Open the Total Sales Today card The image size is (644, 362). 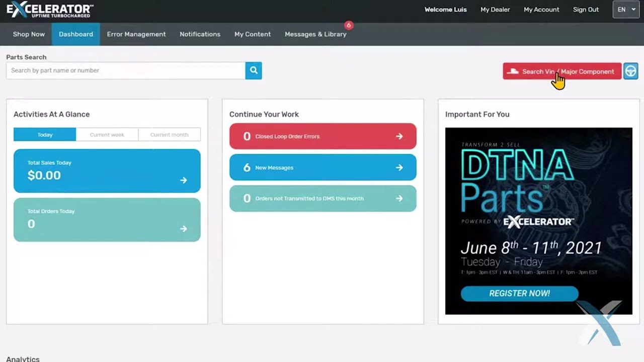[x=107, y=171]
